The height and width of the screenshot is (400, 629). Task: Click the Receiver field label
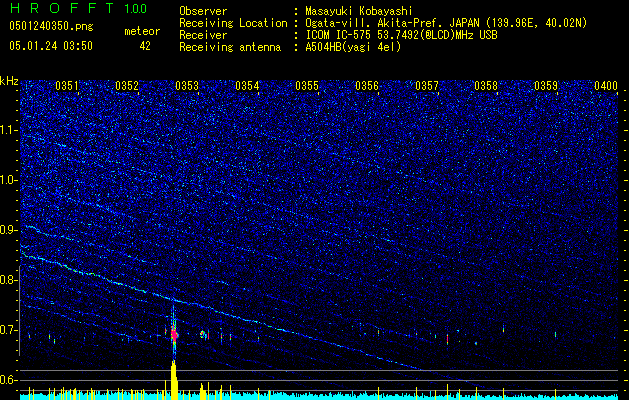203,35
